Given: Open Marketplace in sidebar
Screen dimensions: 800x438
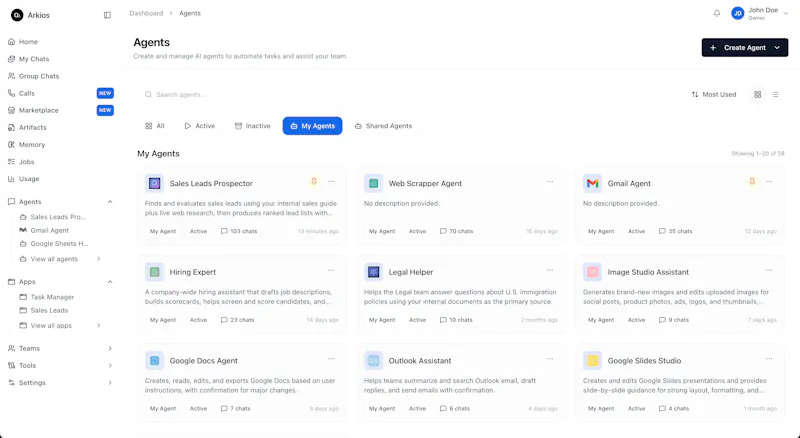Looking at the screenshot, I should point(60,110).
